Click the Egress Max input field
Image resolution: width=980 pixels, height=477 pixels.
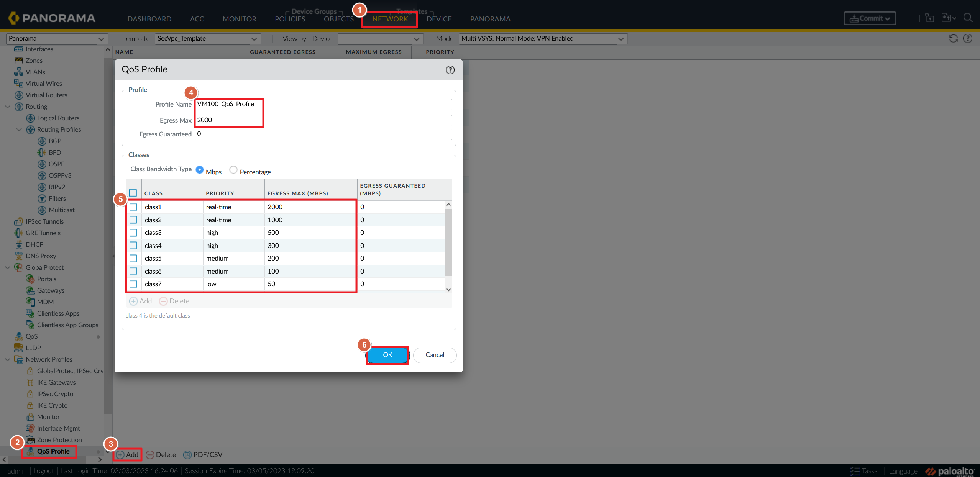(x=325, y=119)
